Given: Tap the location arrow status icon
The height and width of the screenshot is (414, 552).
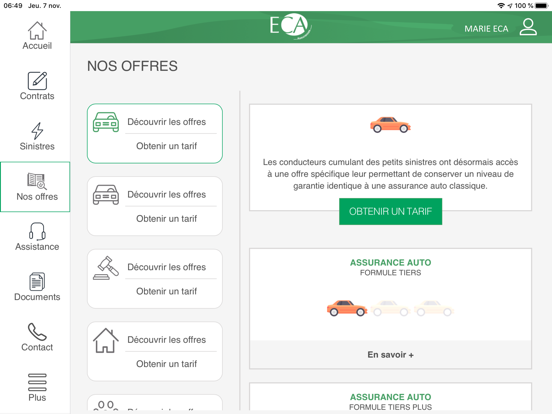Looking at the screenshot, I should [x=510, y=6].
